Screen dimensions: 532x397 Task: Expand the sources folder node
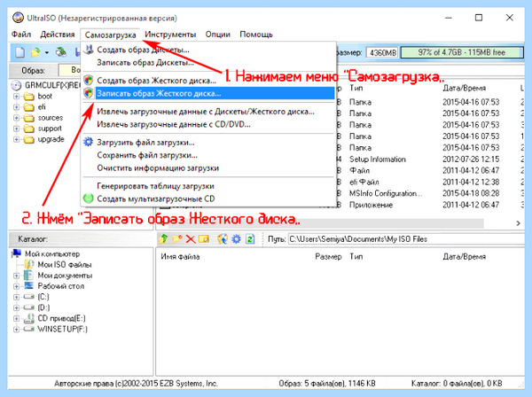point(16,118)
